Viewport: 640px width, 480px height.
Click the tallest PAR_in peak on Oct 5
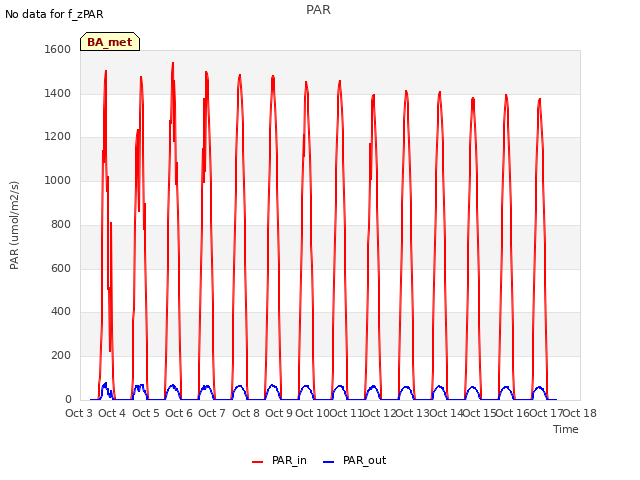click(x=173, y=64)
